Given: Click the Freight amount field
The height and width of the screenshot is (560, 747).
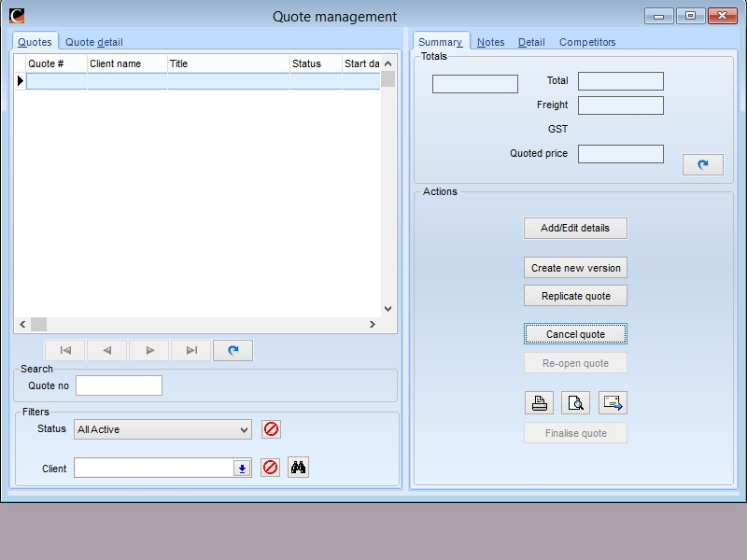Looking at the screenshot, I should [x=621, y=105].
